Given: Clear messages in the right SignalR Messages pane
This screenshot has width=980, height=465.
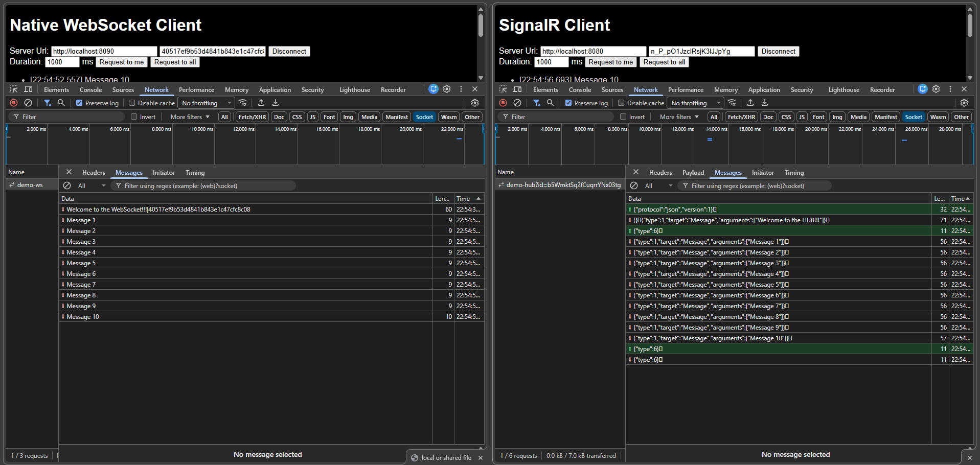Looking at the screenshot, I should click(634, 185).
